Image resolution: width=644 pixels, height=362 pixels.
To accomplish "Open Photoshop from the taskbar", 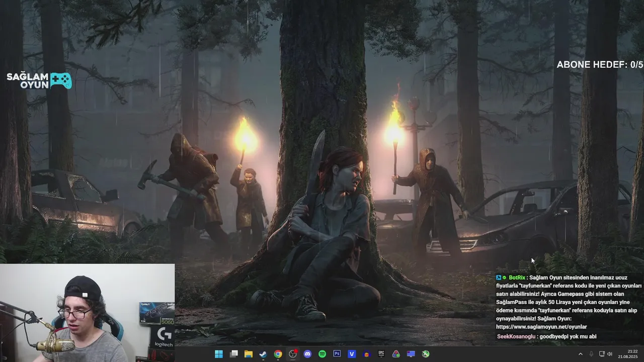I will pos(337,354).
